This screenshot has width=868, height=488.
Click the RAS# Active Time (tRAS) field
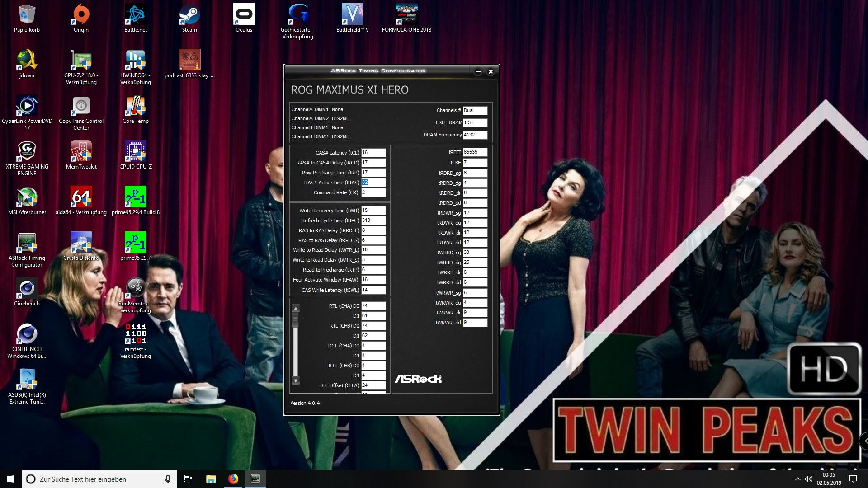click(373, 183)
